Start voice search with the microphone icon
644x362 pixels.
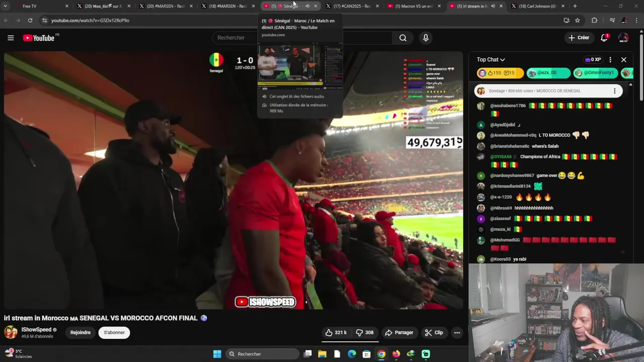[x=426, y=38]
